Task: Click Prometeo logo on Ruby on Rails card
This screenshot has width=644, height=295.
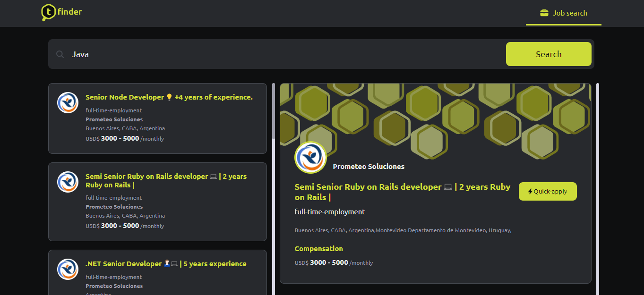Action: pos(68,182)
